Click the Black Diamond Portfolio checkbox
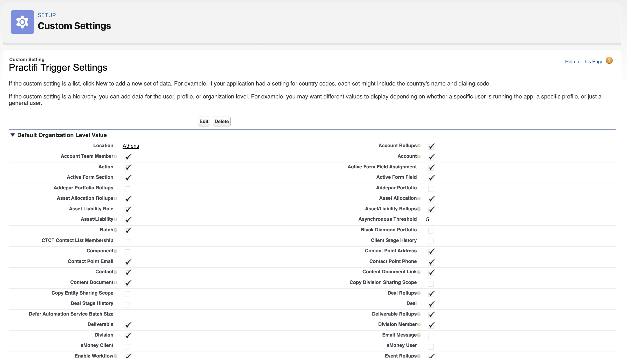The image size is (627, 364). [x=431, y=231]
